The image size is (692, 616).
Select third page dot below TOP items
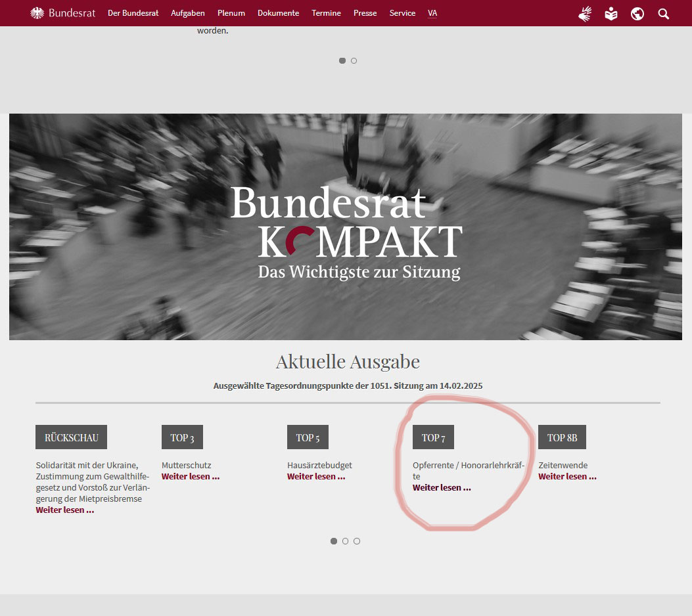coord(357,541)
